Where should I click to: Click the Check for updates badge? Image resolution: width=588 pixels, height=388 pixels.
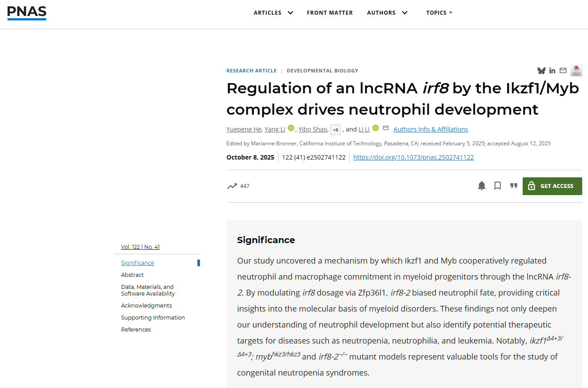(576, 70)
